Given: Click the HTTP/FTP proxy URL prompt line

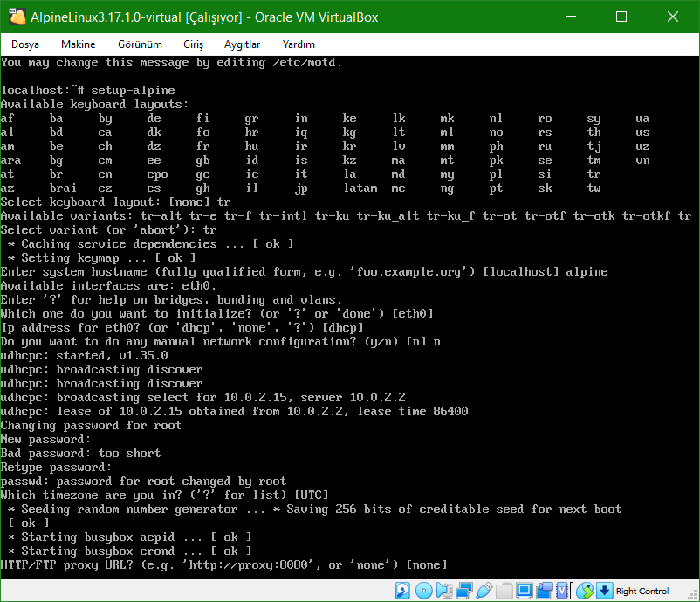Looking at the screenshot, I should 223,565.
